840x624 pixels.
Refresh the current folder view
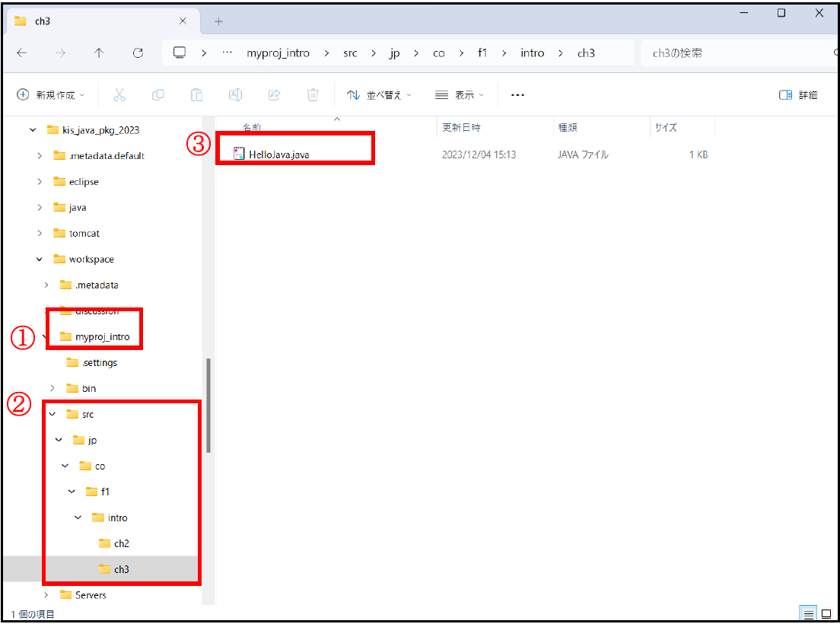pyautogui.click(x=138, y=53)
